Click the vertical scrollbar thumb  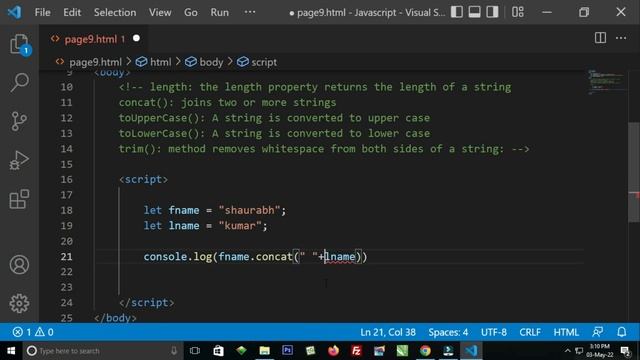634,172
